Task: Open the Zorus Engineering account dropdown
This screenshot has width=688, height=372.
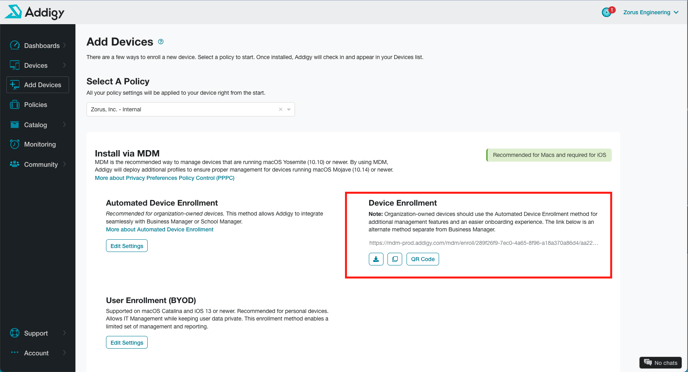Action: tap(651, 12)
